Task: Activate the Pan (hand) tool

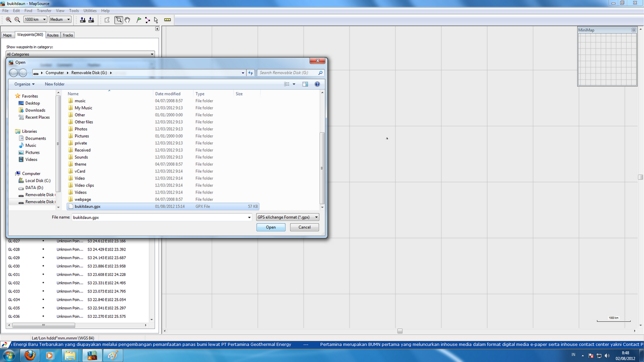Action: point(127,20)
